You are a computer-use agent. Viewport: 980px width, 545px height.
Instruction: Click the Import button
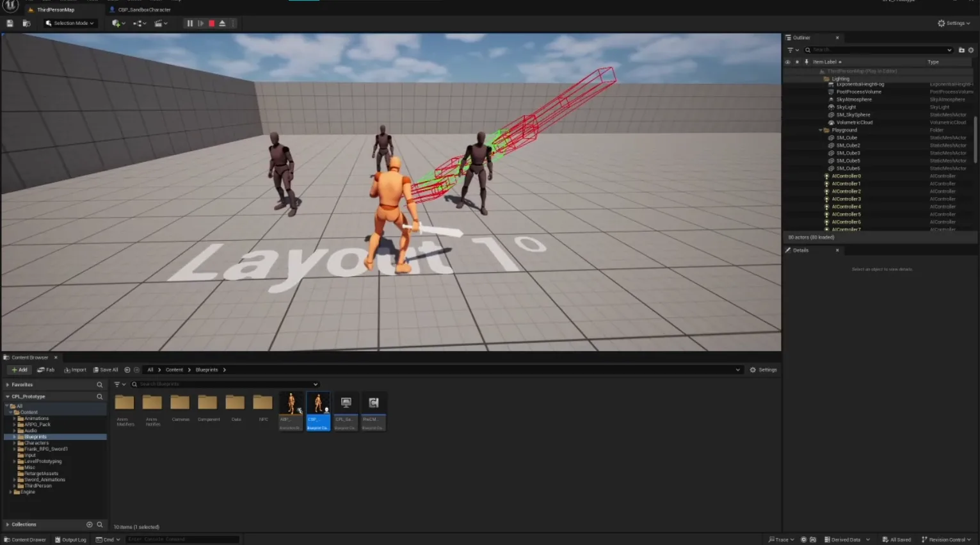click(x=75, y=370)
